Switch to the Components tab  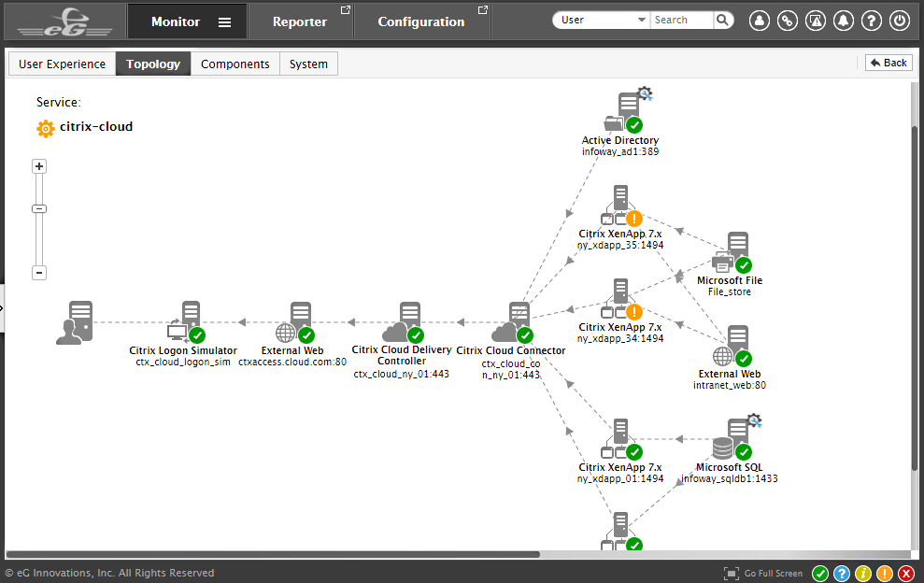[x=235, y=64]
